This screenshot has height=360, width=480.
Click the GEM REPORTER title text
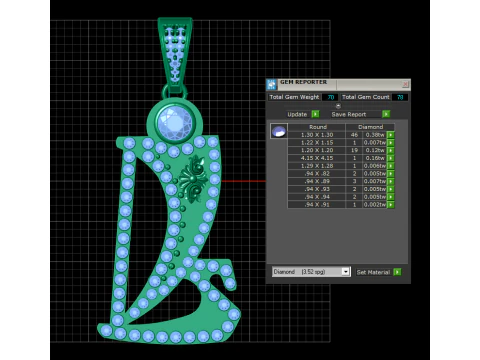click(303, 82)
